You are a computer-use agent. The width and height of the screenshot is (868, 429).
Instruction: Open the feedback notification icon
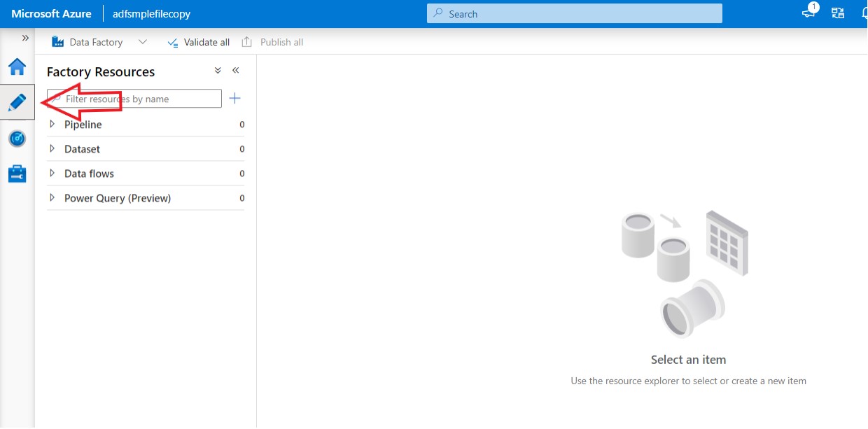[809, 13]
